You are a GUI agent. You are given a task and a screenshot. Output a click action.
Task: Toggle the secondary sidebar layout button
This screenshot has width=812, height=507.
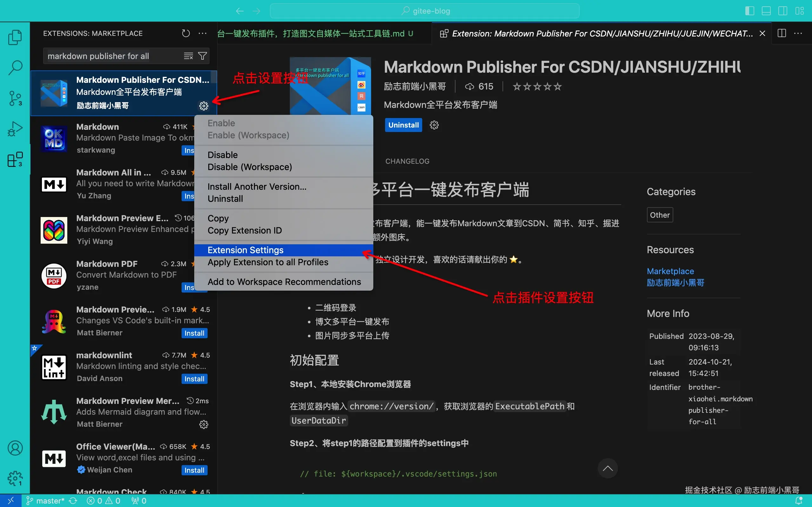783,11
